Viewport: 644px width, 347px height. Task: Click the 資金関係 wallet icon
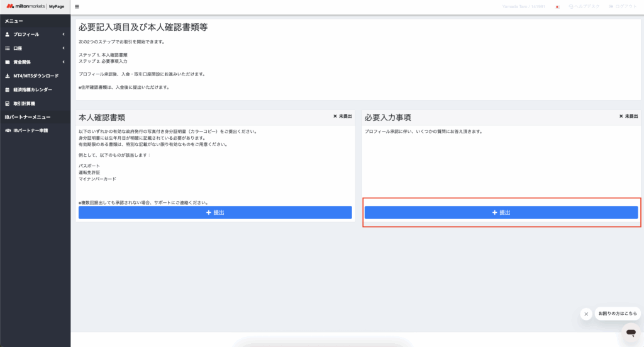point(8,62)
